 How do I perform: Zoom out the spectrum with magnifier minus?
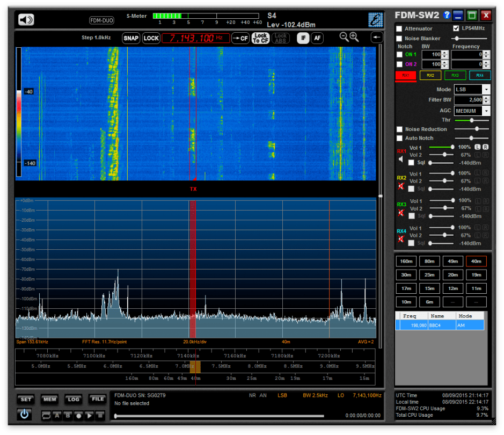pos(344,37)
